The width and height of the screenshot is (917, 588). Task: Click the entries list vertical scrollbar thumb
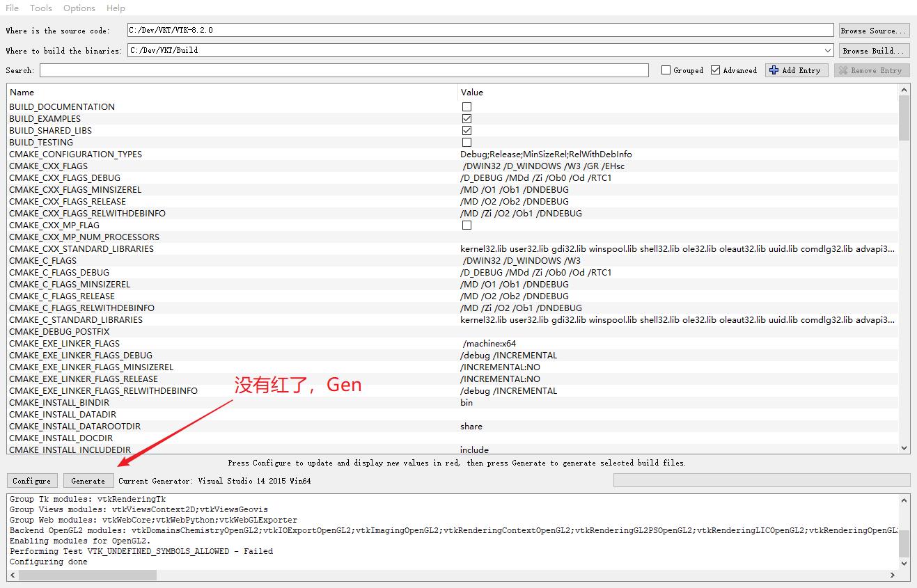pyautogui.click(x=904, y=118)
